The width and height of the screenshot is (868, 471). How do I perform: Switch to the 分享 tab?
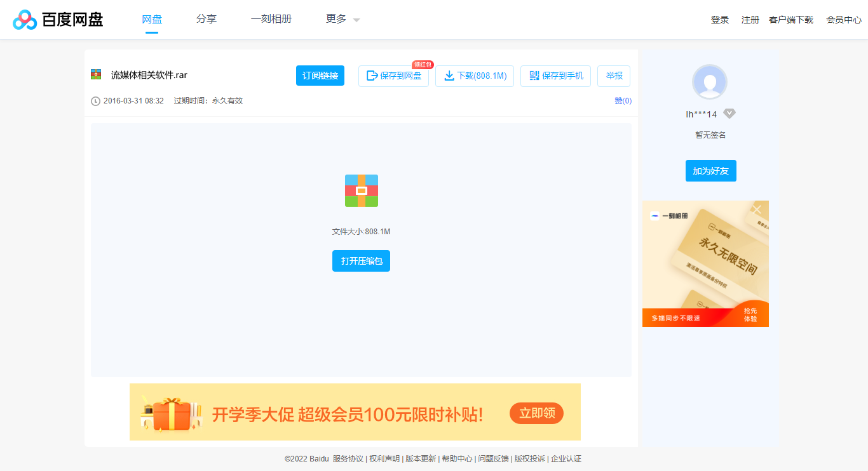coord(206,19)
